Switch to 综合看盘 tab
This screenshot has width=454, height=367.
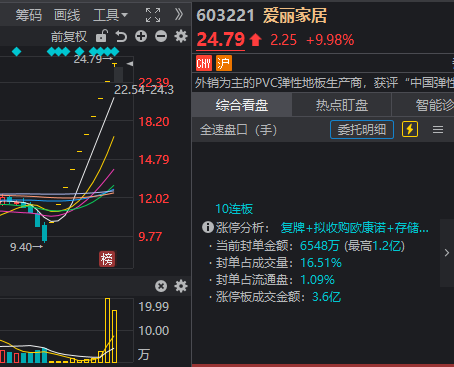[x=242, y=105]
